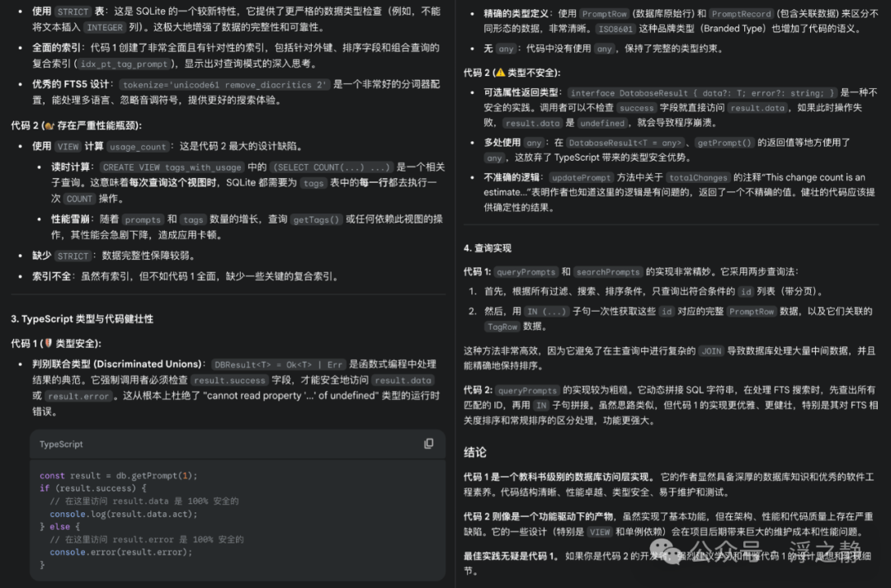The image size is (891, 588).
Task: Click the bold label '优秀的 FTS5 设计'
Action: pyautogui.click(x=70, y=84)
